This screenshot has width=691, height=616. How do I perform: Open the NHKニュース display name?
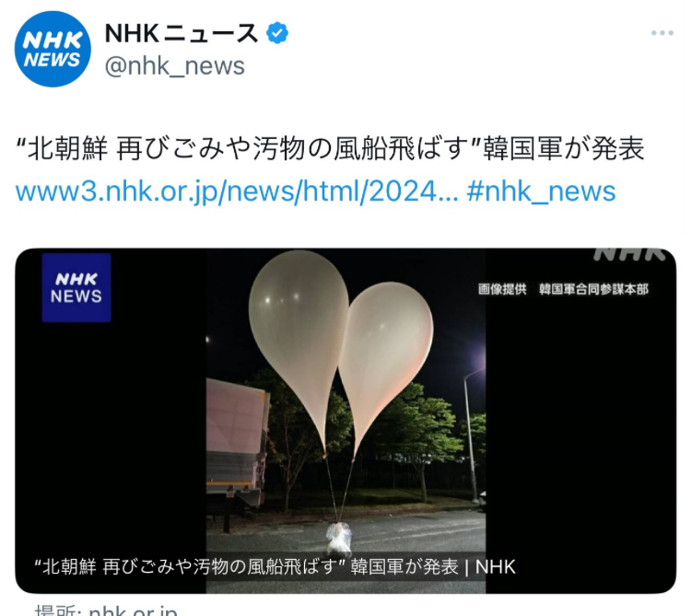182,33
